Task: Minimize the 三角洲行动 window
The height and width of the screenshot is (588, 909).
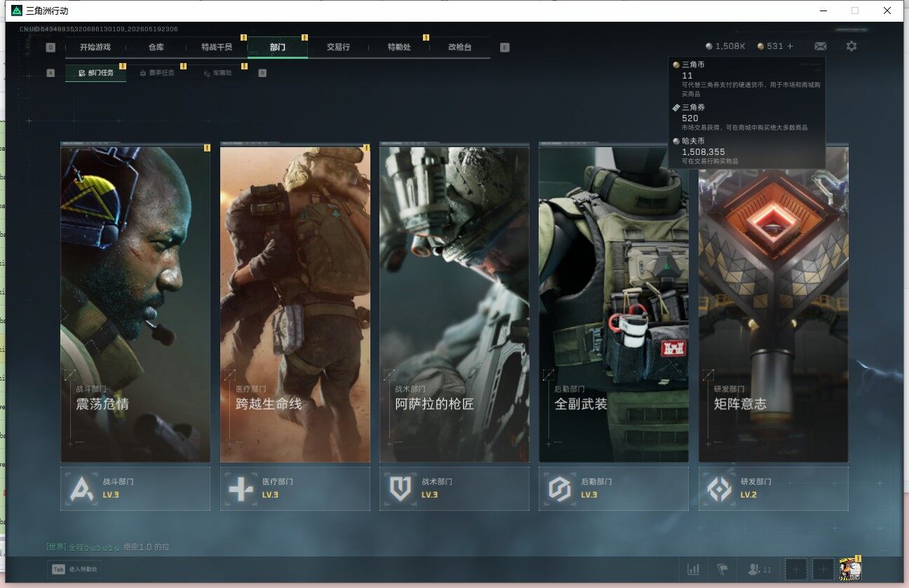Action: (823, 11)
